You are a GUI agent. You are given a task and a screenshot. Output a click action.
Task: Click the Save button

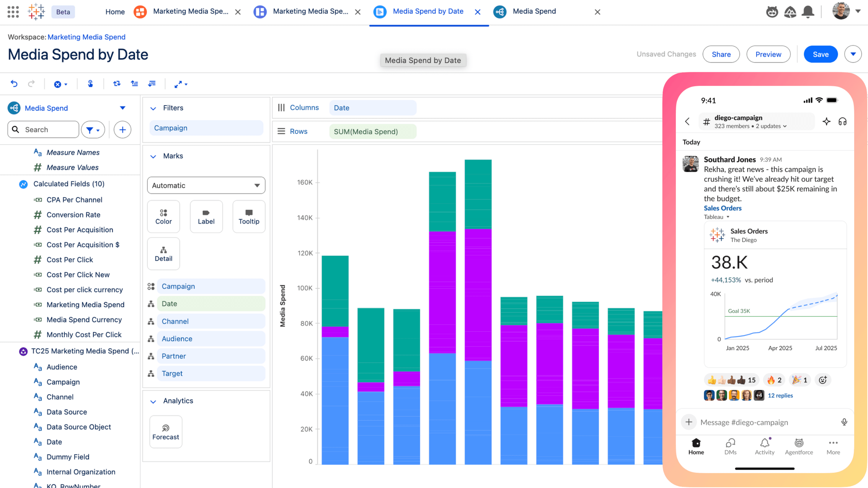coord(820,54)
